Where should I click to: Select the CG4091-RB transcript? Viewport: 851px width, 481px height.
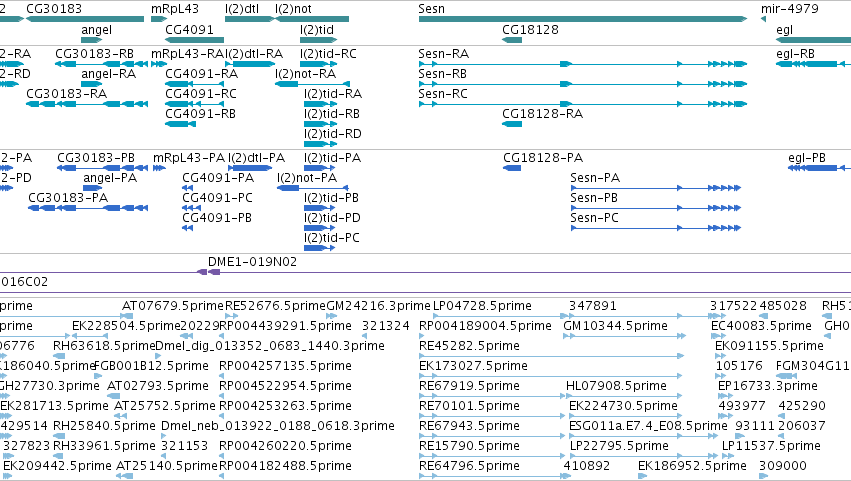200,114
